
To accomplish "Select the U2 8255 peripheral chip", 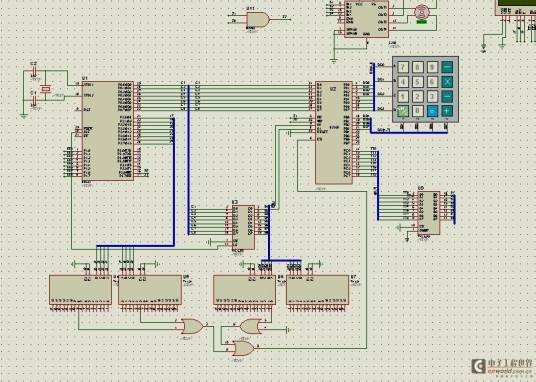I will (334, 133).
